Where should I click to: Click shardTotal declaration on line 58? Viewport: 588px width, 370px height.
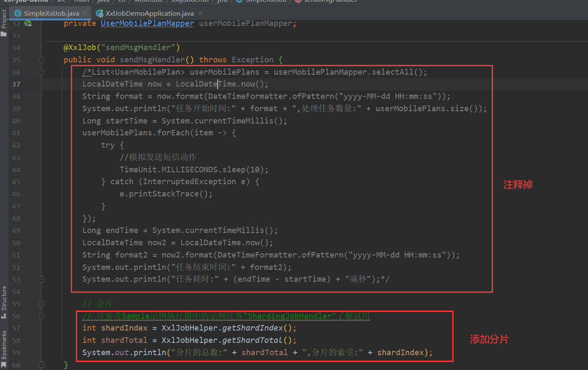(x=124, y=340)
